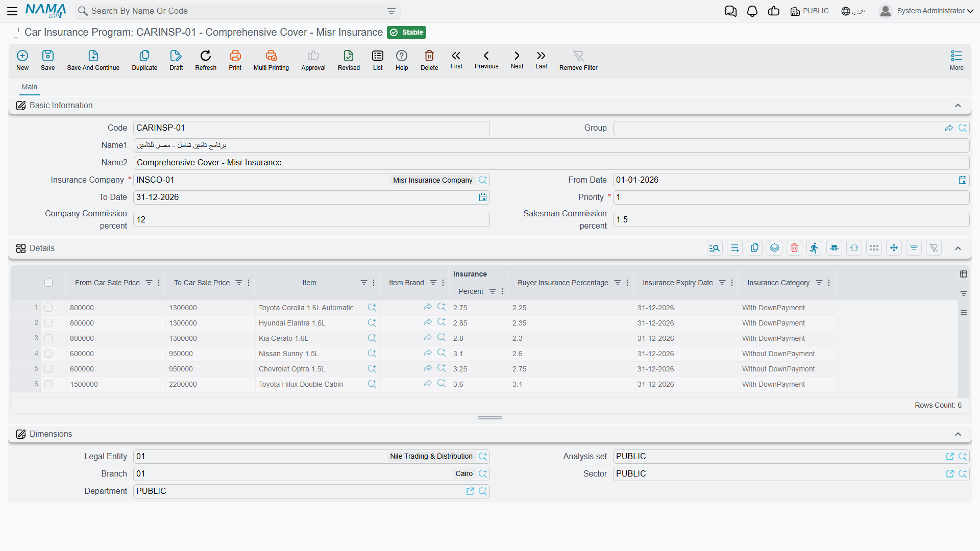Open Branch lookup search
The height and width of the screenshot is (551, 980).
click(483, 474)
